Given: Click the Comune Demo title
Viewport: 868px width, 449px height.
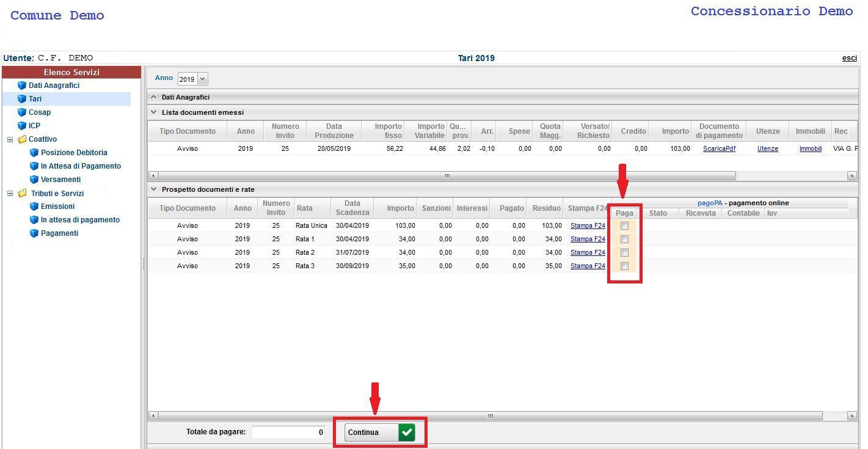Looking at the screenshot, I should (57, 16).
